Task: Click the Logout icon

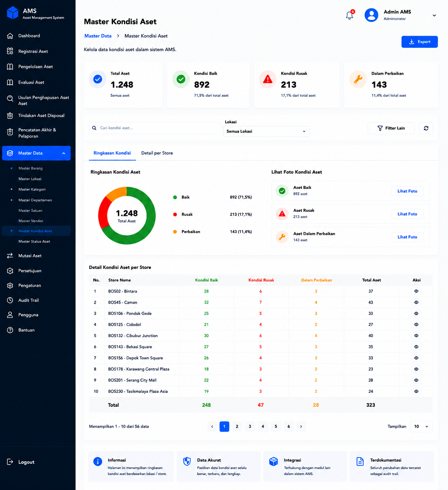Action: [10, 462]
